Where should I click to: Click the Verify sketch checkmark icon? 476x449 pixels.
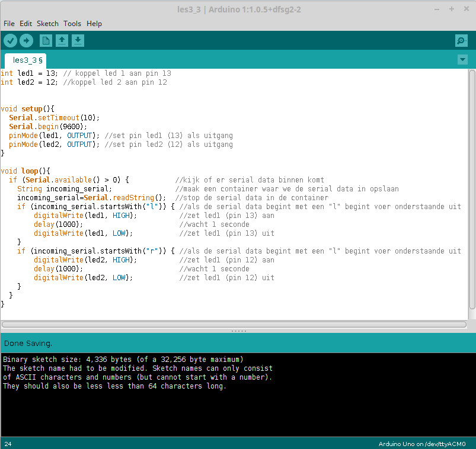pyautogui.click(x=10, y=40)
